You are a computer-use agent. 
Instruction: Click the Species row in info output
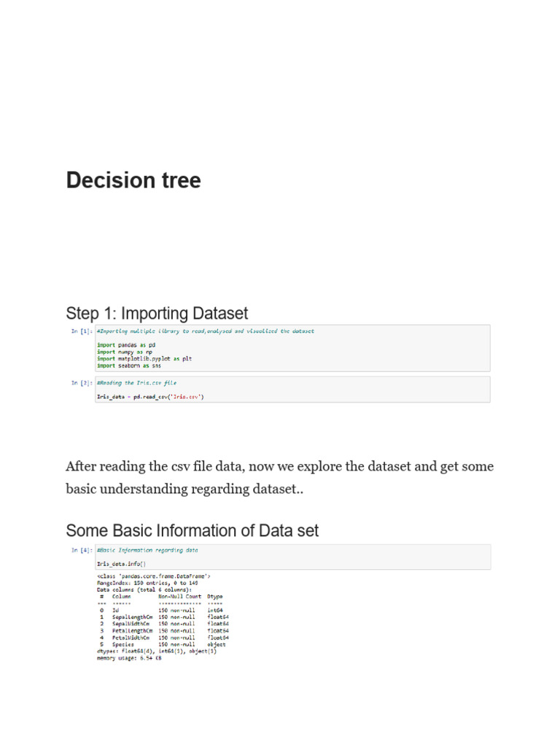point(164,645)
